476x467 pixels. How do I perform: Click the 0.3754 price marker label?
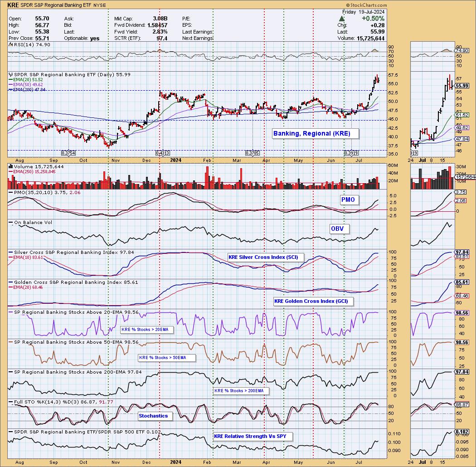68,153
